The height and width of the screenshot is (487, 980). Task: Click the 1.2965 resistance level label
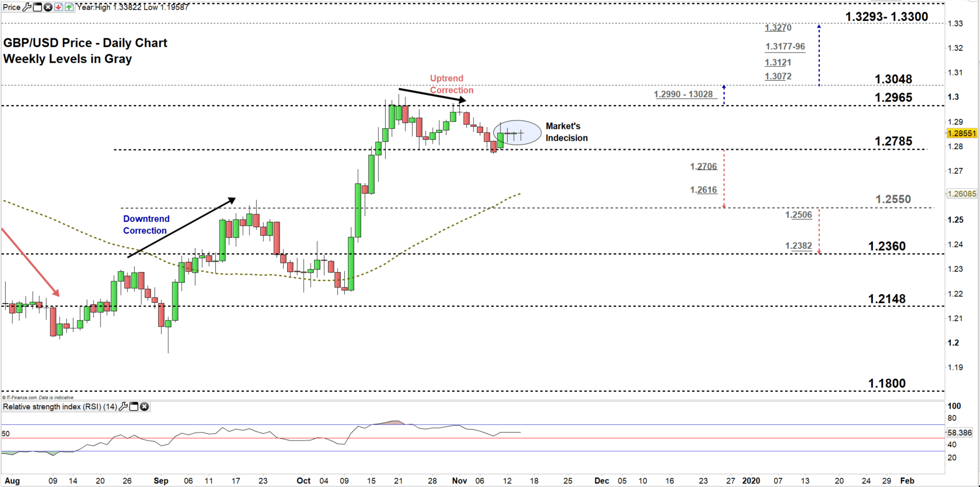coord(893,98)
